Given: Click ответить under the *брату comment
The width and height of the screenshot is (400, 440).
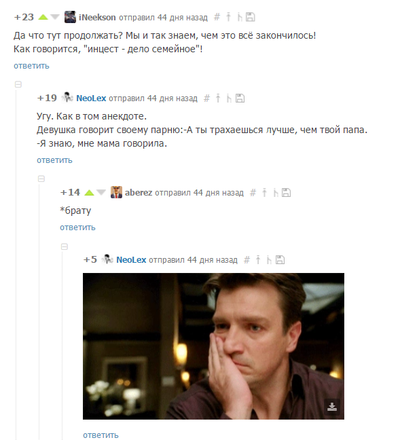Looking at the screenshot, I should 78,227.
